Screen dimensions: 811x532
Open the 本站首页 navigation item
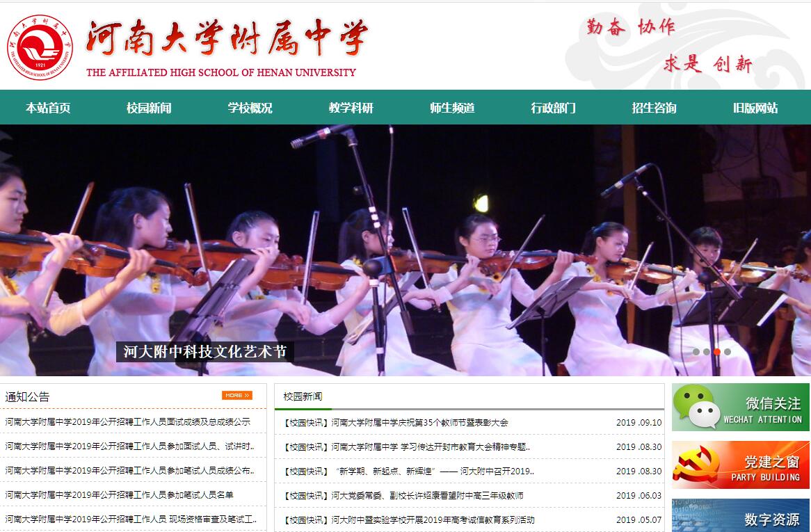click(48, 108)
